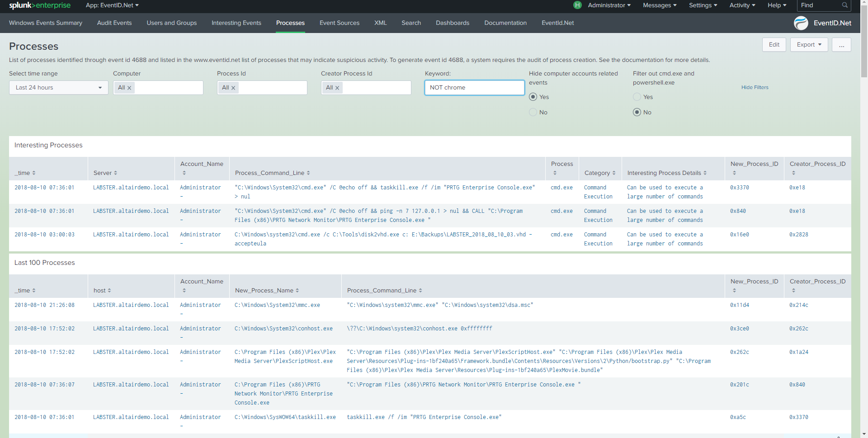Go to Event Sources tab

point(340,23)
